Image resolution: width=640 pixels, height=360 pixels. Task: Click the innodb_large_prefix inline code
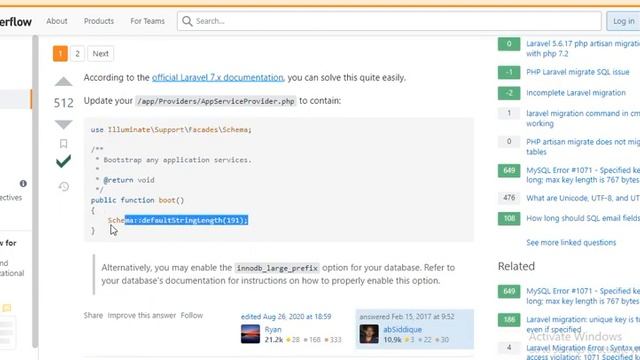pos(277,268)
